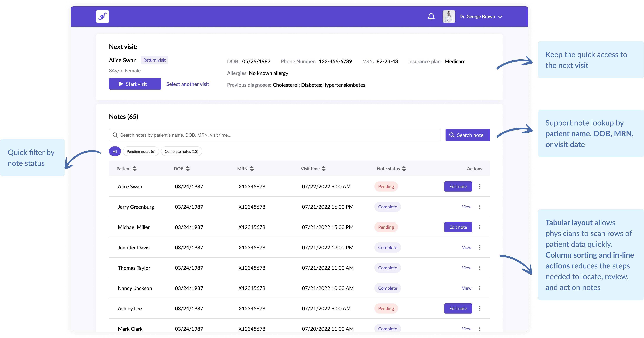Select the All filter pill

[115, 152]
